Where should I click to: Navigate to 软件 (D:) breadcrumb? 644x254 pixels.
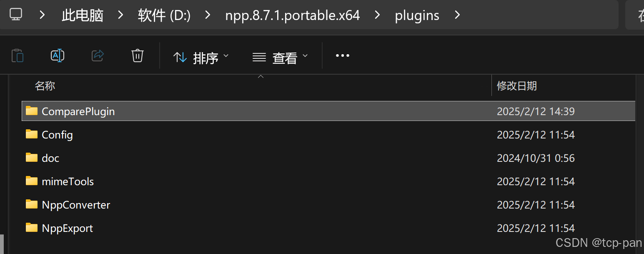coord(164,15)
